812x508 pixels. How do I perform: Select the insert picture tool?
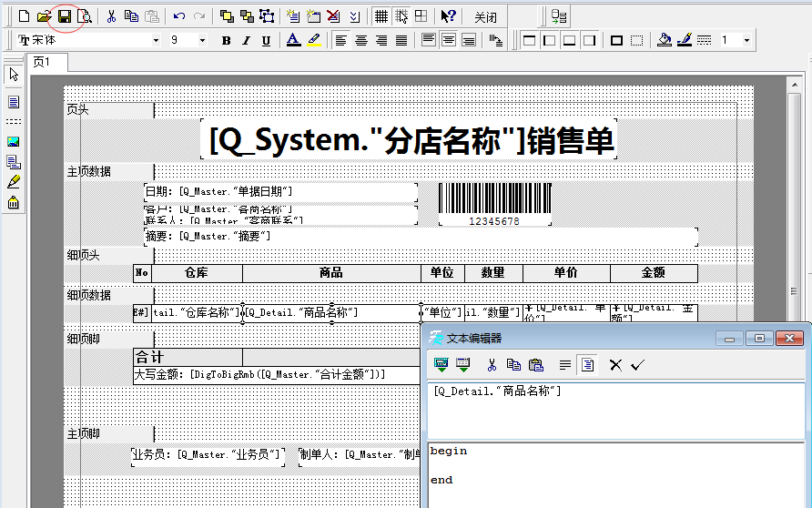(x=14, y=141)
